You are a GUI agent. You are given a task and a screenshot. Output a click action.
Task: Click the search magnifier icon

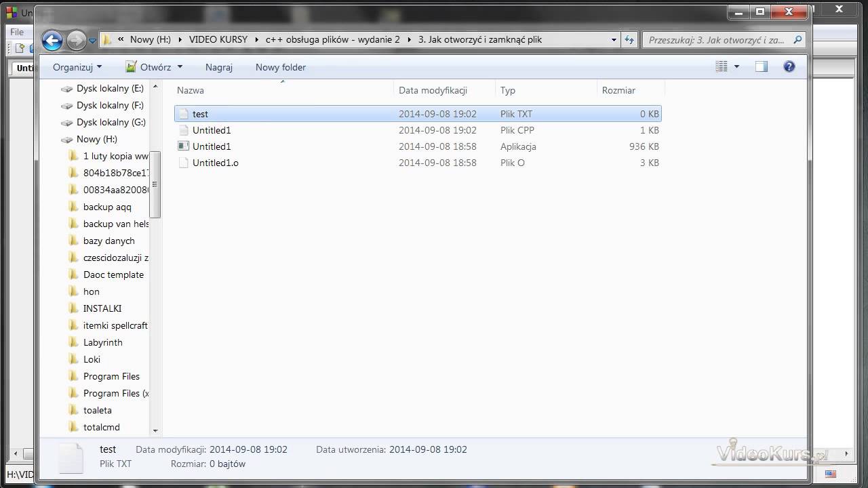(797, 40)
